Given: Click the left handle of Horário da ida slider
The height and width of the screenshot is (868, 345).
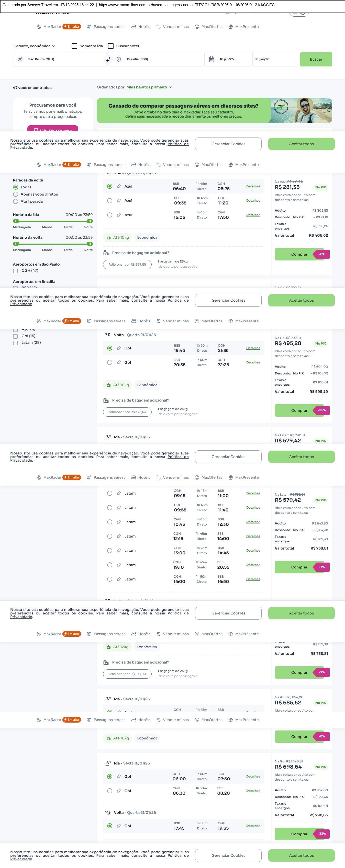Looking at the screenshot, I should (x=16, y=221).
